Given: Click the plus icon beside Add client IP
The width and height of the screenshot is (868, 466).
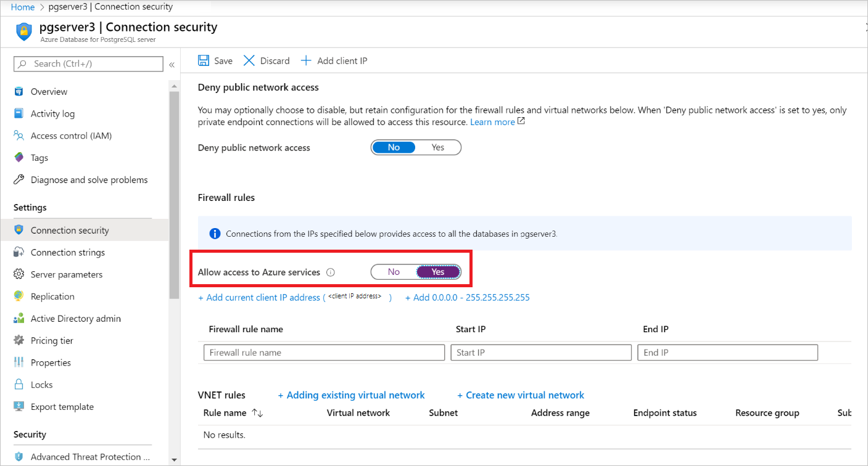Looking at the screenshot, I should pyautogui.click(x=306, y=60).
